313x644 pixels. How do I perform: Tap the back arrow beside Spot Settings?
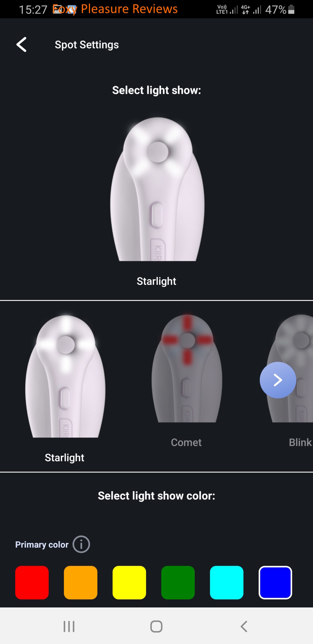(21, 45)
